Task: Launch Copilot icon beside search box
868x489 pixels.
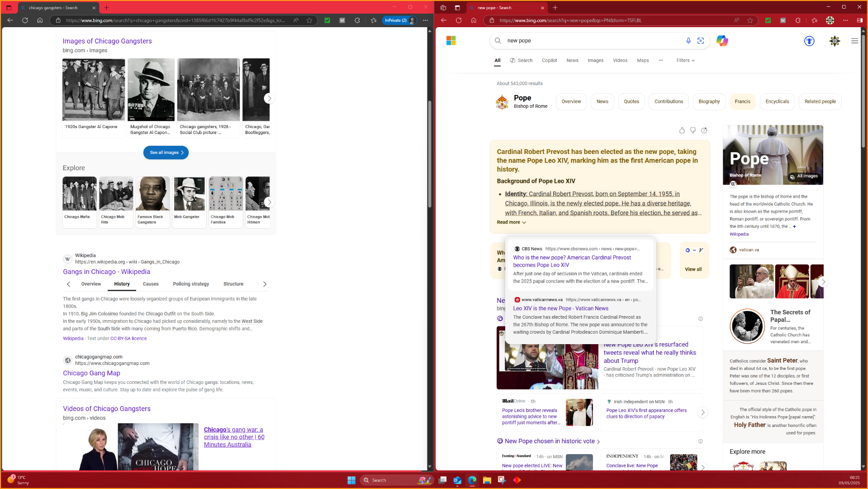Action: (722, 41)
